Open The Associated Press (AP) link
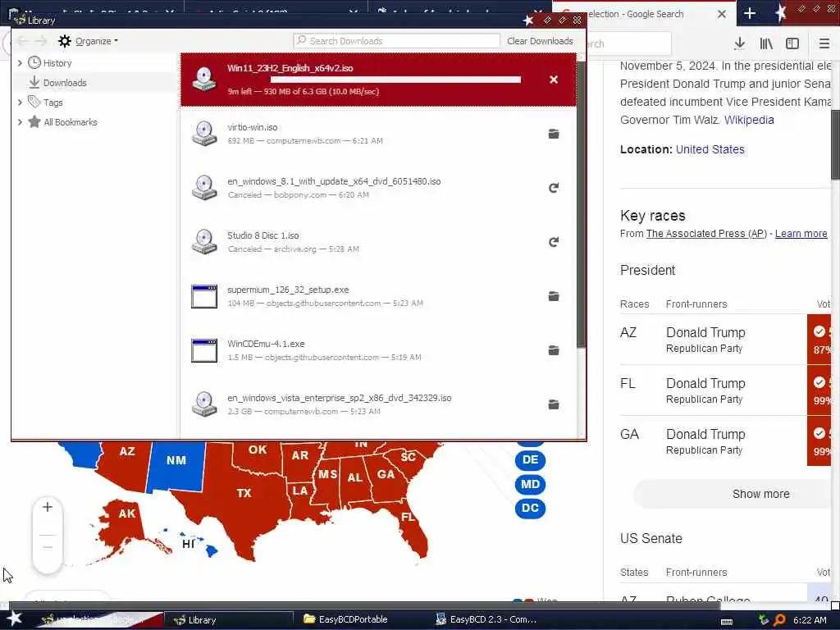Screen dimensions: 840x630 coord(706,234)
